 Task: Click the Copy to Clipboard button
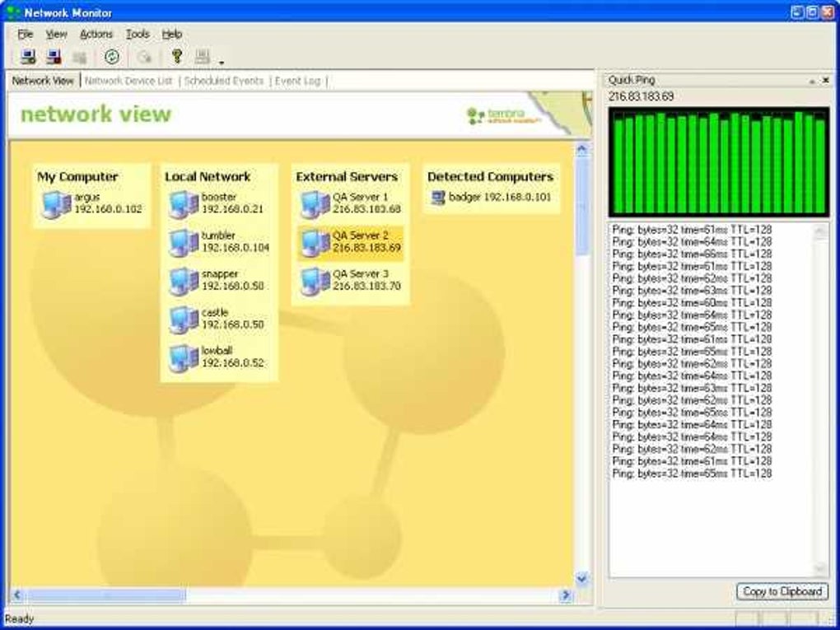pos(782,591)
